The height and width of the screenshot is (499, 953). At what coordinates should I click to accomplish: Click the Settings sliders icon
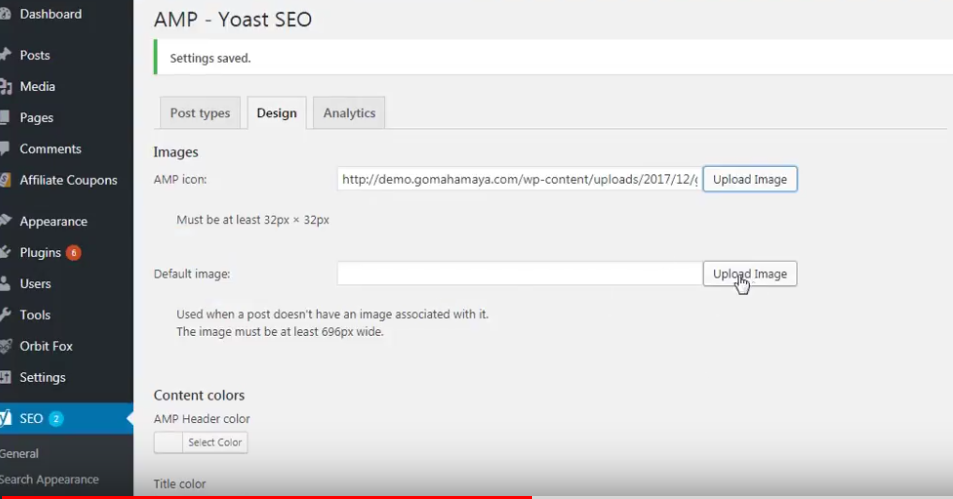[x=5, y=377]
